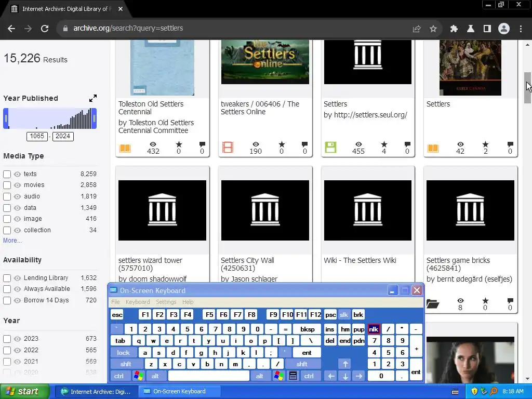Toggle the eye icon next to Lending Library
The height and width of the screenshot is (399, 532).
coord(17,278)
